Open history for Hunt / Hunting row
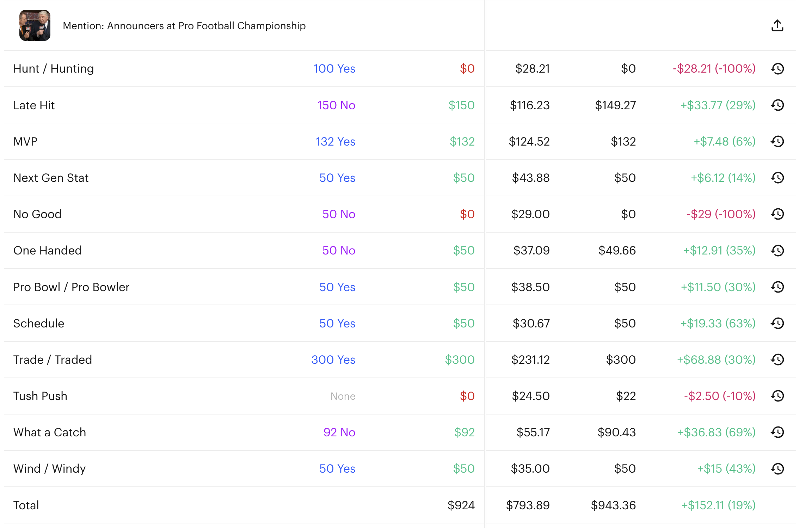Viewport: 812px width, 528px height. [x=777, y=69]
